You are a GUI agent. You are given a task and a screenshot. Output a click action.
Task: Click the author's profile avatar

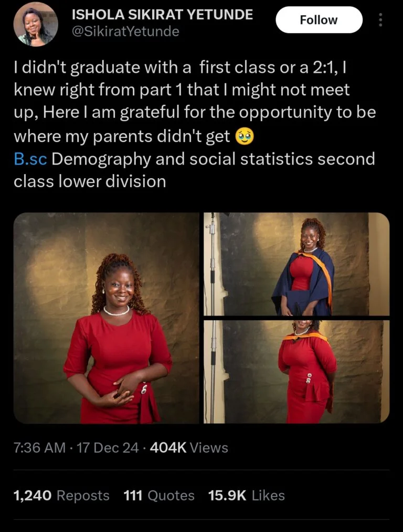point(35,24)
